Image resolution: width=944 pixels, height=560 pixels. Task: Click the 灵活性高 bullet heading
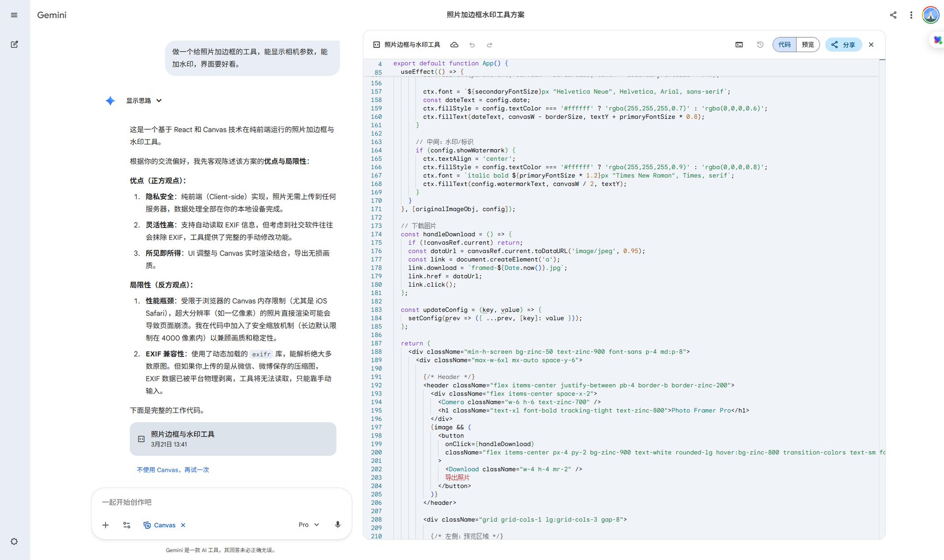click(159, 225)
